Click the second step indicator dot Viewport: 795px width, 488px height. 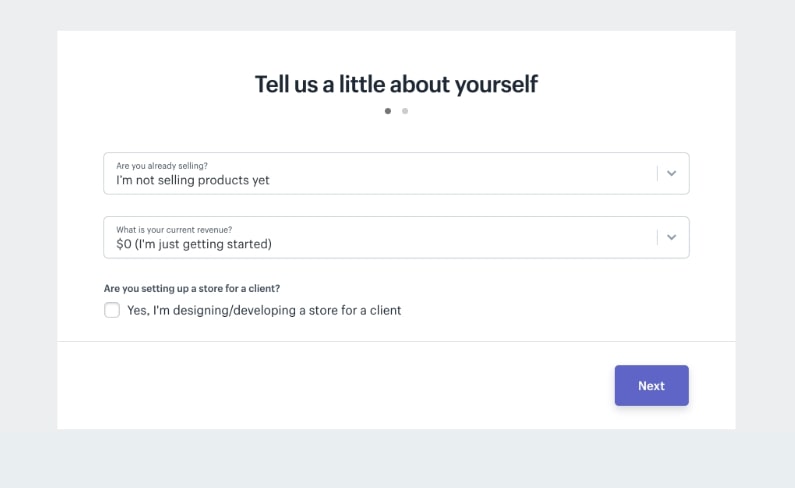[405, 111]
